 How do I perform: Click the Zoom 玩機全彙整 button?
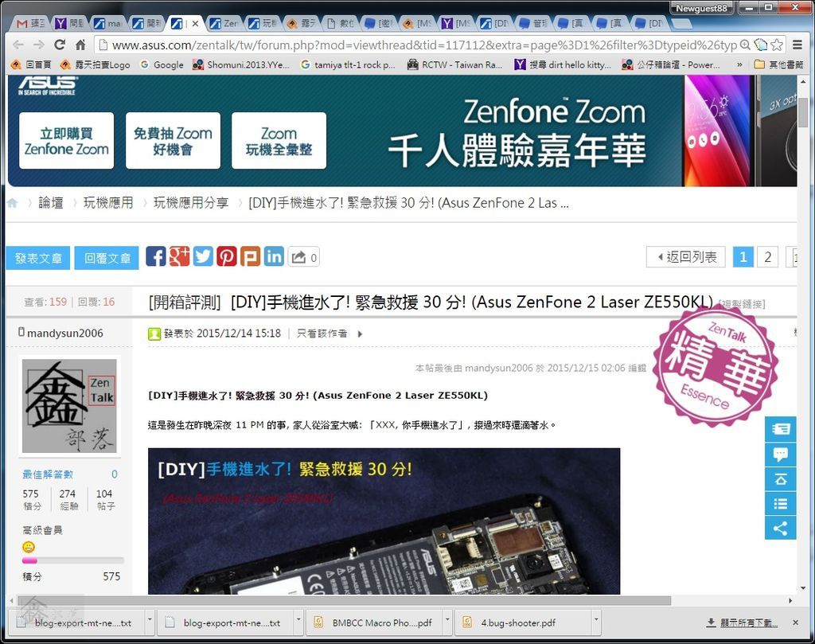(x=279, y=141)
